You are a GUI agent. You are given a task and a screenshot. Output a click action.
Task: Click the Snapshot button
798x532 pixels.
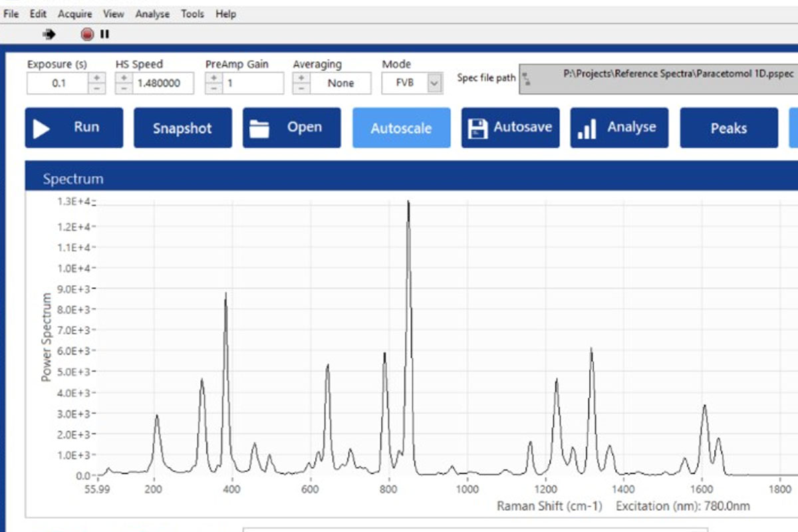[183, 128]
